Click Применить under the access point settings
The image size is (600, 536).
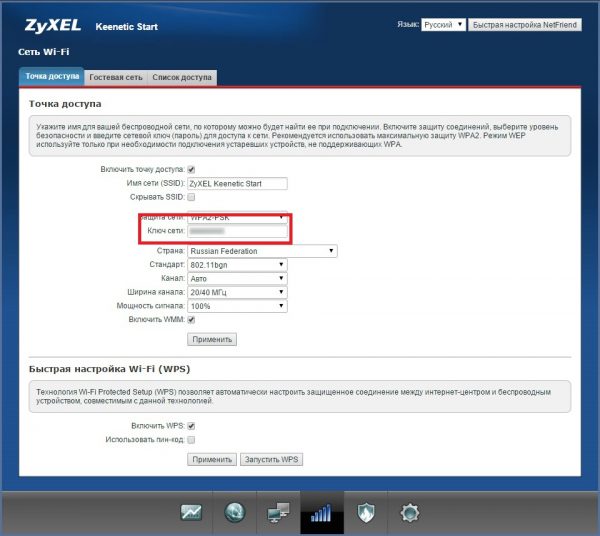point(212,339)
